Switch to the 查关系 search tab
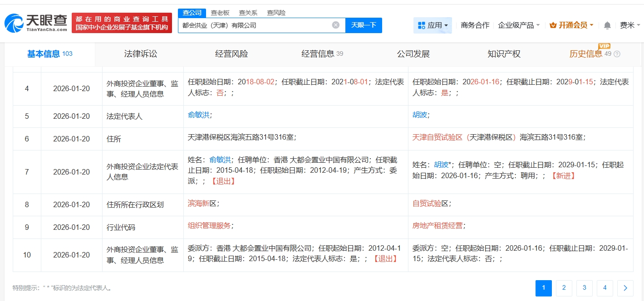The width and height of the screenshot is (644, 301). coord(248,13)
